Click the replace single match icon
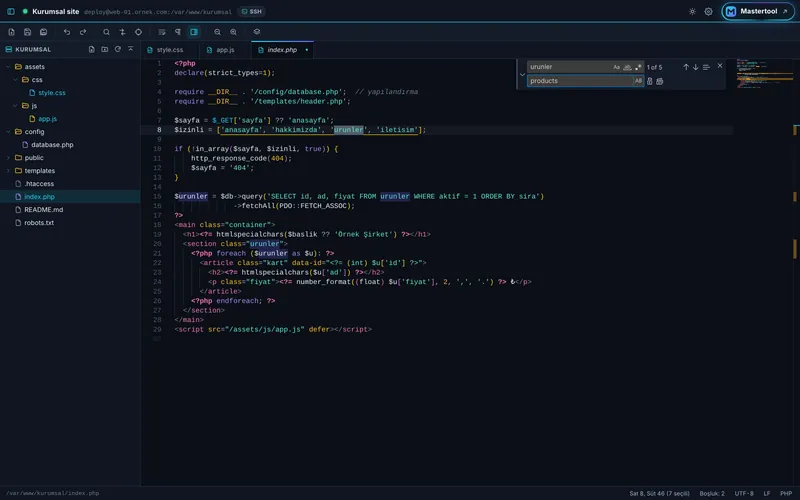The width and height of the screenshot is (800, 500). point(649,81)
